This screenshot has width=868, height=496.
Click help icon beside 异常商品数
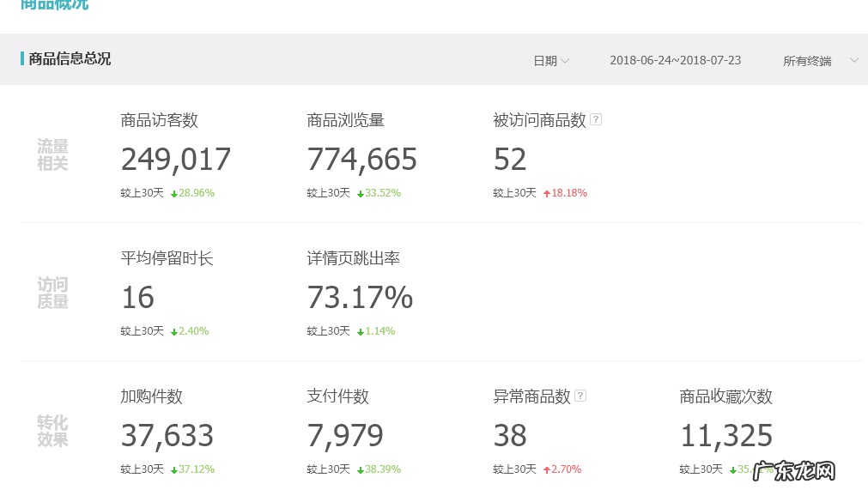pos(580,396)
